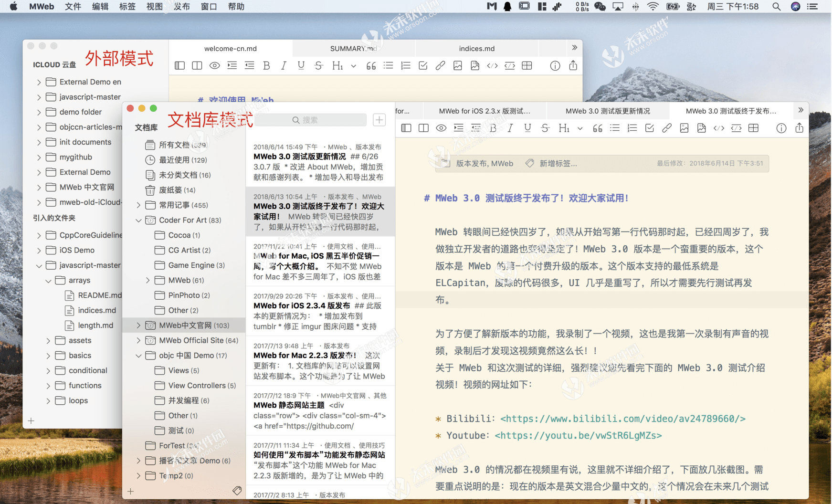Toggle sidebar view in back window toolbar
The image size is (832, 504).
(180, 65)
